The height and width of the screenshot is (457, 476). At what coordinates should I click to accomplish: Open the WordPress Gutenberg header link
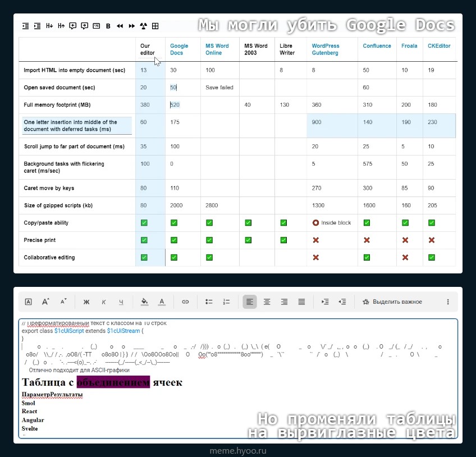pyautogui.click(x=326, y=49)
